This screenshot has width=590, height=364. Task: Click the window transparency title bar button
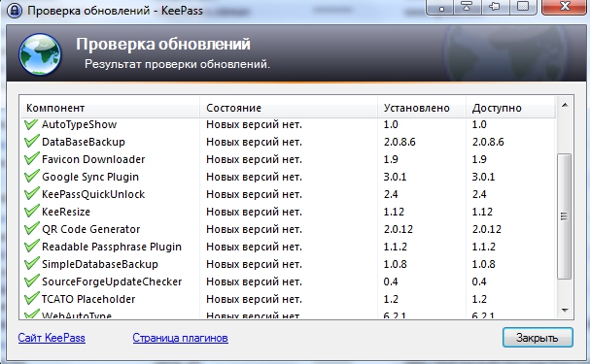pos(523,7)
